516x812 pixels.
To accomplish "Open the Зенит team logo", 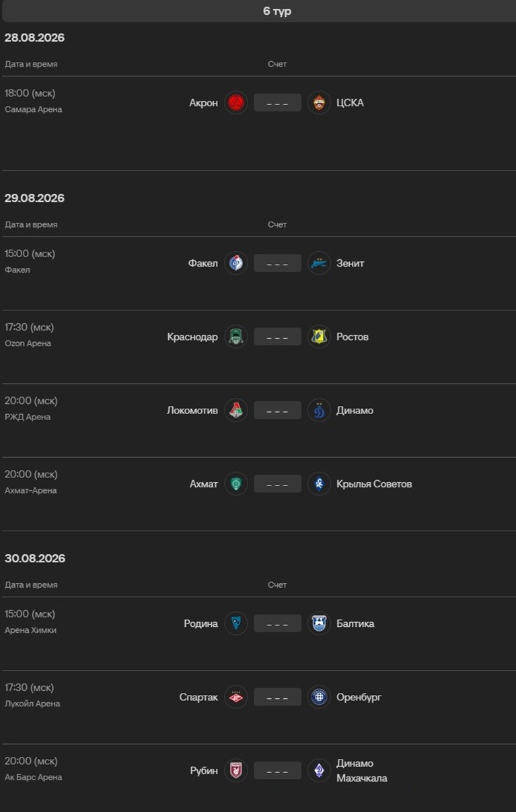I will (319, 263).
